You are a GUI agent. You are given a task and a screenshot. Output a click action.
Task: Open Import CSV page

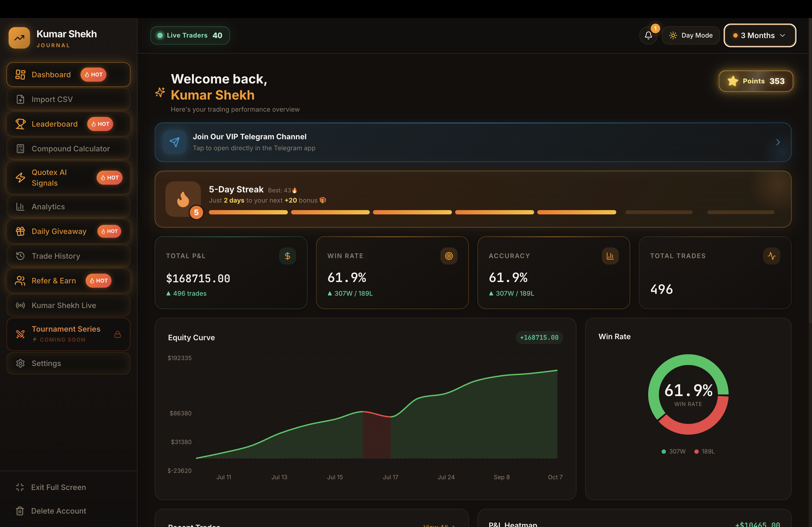[x=68, y=99]
